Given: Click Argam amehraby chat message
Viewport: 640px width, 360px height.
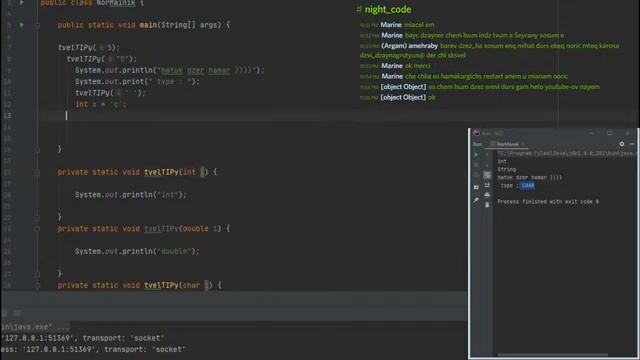Looking at the screenshot, I should tap(489, 50).
